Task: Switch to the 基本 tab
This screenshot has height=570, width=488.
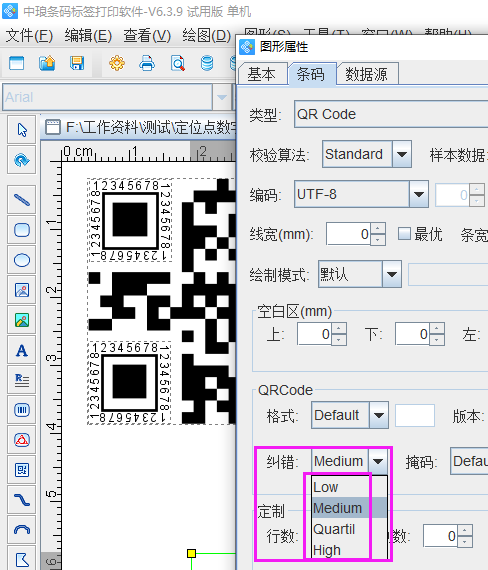Action: (x=262, y=74)
